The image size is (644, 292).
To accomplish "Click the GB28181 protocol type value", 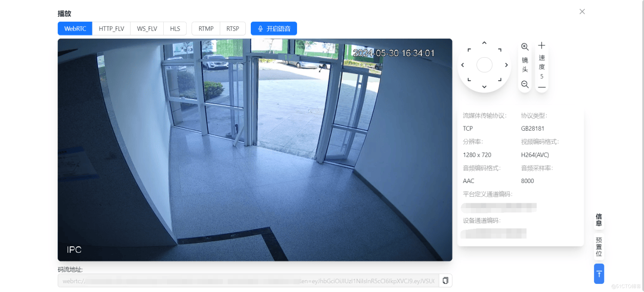I will click(x=532, y=129).
